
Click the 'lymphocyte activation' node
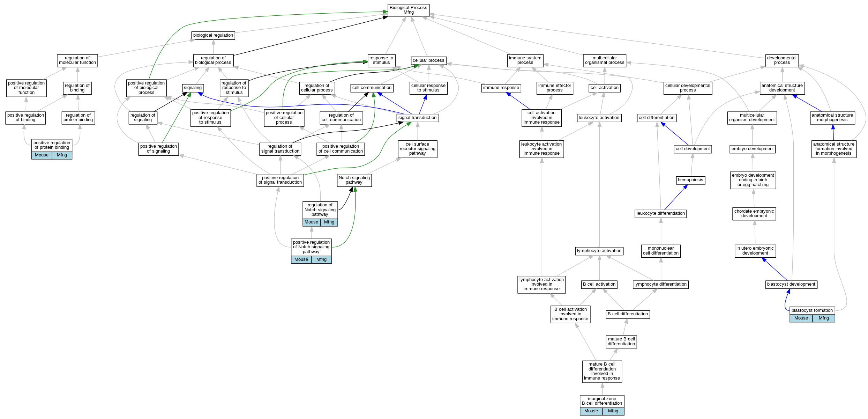[x=599, y=251]
